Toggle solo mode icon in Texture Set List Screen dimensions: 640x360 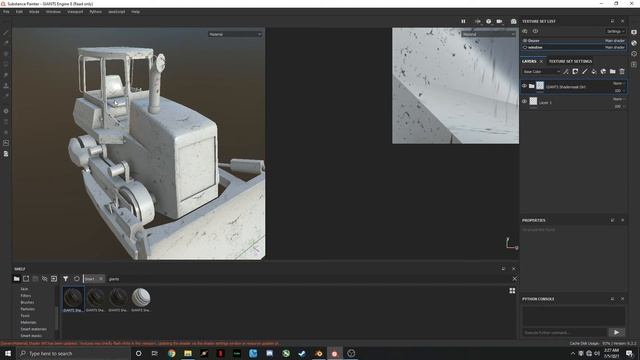(x=525, y=31)
